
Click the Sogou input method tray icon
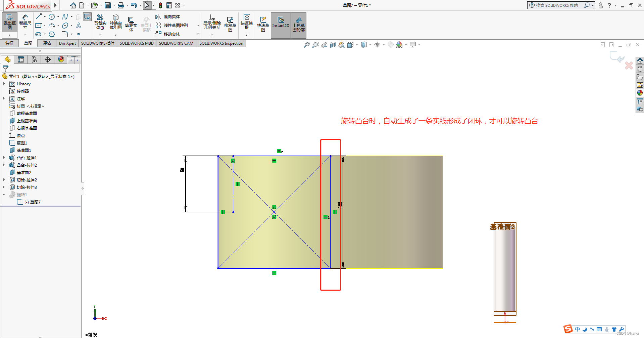[x=568, y=329]
